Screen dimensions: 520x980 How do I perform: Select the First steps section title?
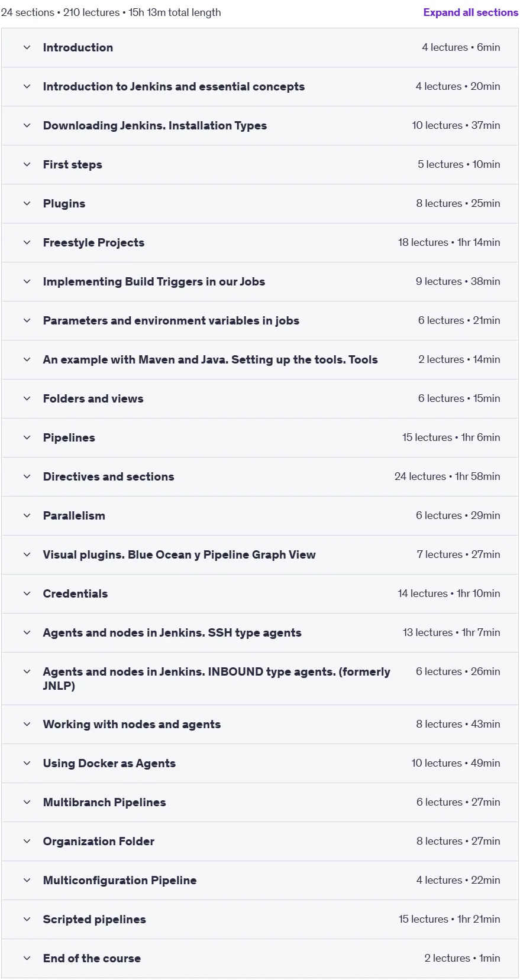click(73, 164)
